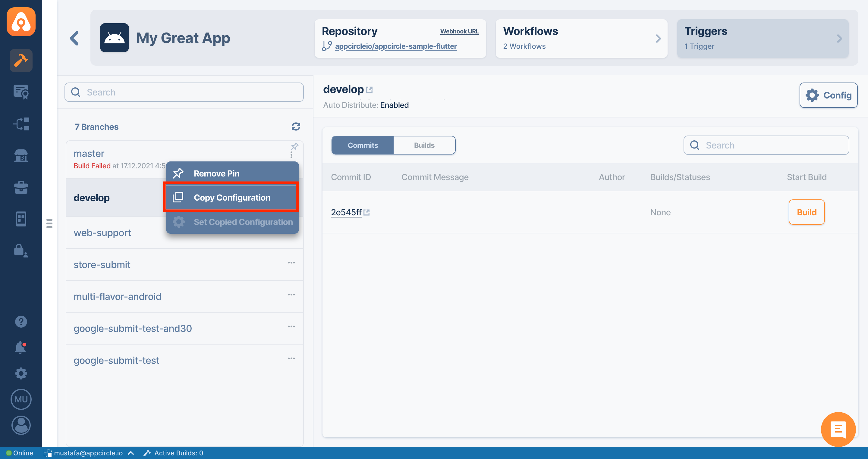Screen dimensions: 868x459
Task: Open the Webhook URL link
Action: 459,31
